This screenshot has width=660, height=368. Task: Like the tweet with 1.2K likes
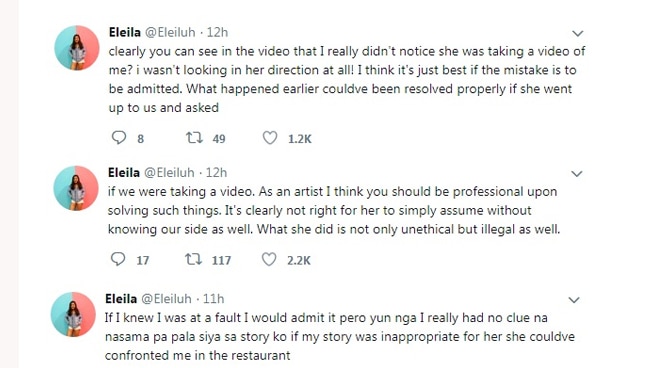270,138
